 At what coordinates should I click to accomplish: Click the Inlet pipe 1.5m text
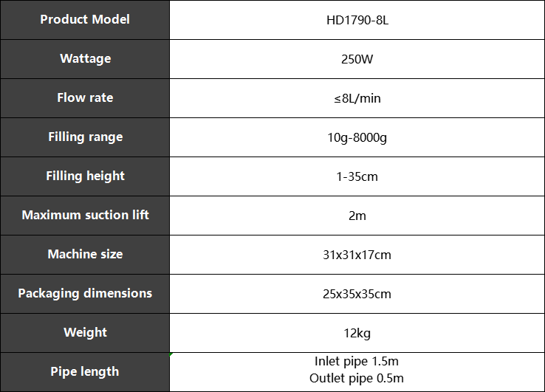coord(356,362)
